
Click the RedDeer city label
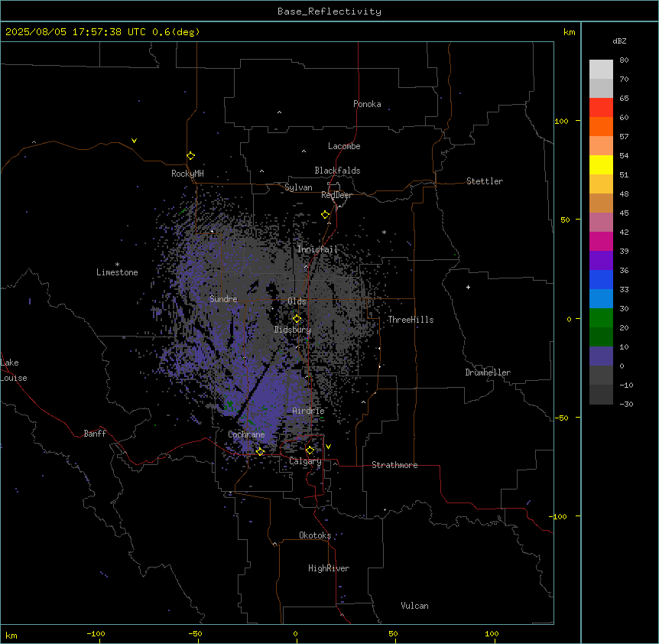pos(336,195)
